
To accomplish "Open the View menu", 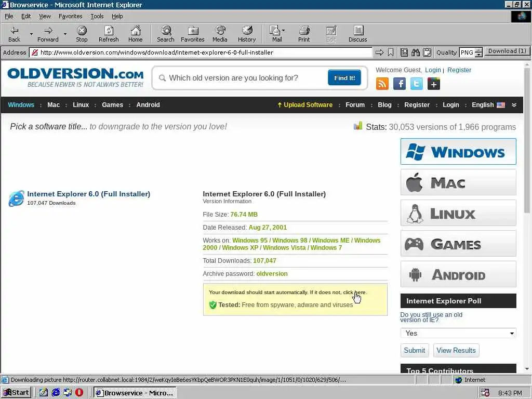I will [45, 16].
